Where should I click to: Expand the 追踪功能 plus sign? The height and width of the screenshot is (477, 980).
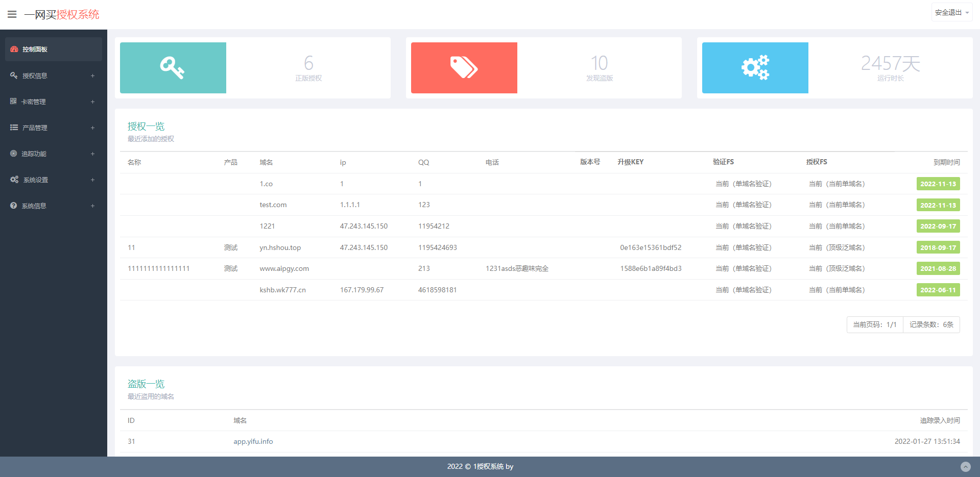point(92,154)
